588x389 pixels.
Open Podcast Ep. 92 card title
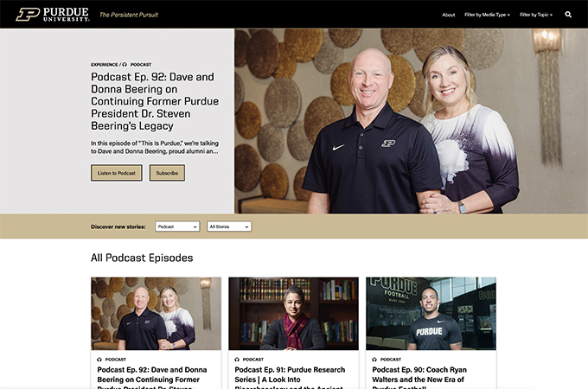pos(152,379)
